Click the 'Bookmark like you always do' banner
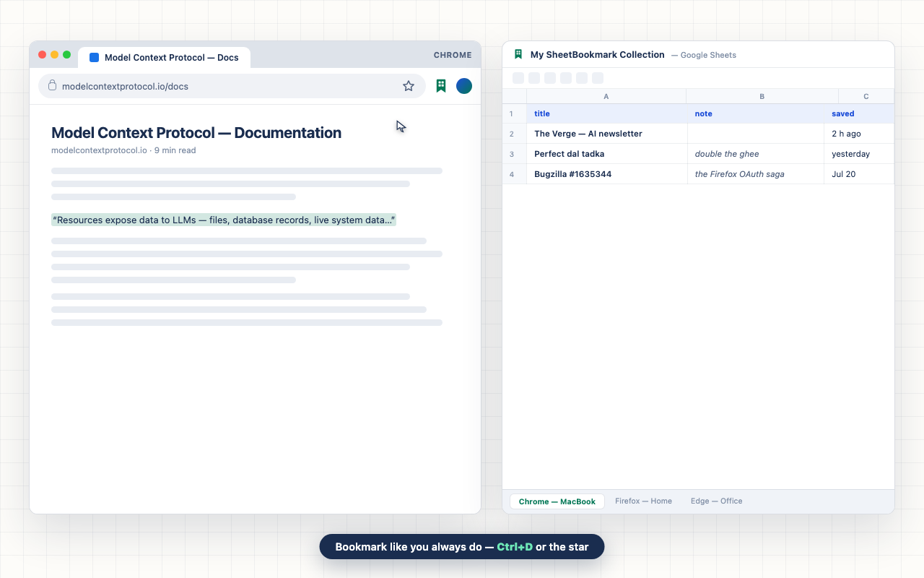This screenshot has width=924, height=578. coord(462,547)
